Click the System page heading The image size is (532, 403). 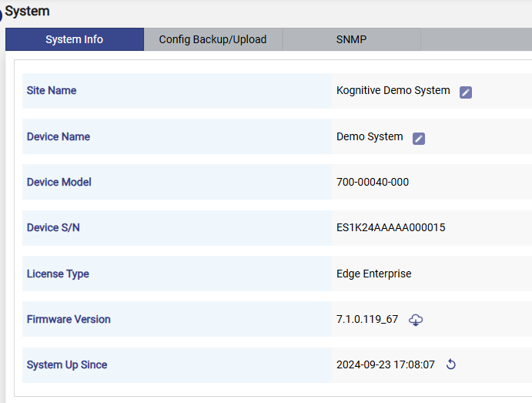point(27,11)
